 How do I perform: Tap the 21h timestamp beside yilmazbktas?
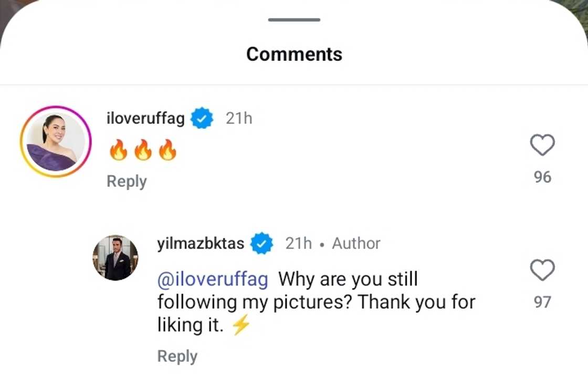tap(298, 243)
